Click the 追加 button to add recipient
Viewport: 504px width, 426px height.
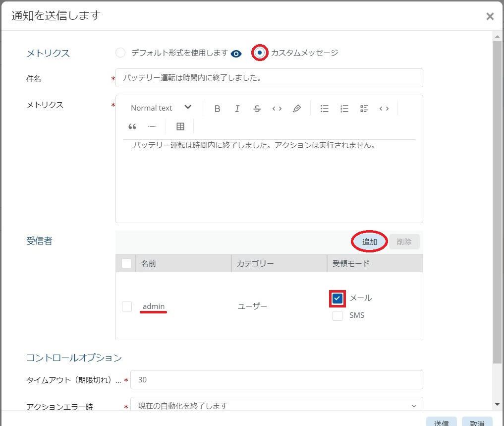tap(370, 242)
